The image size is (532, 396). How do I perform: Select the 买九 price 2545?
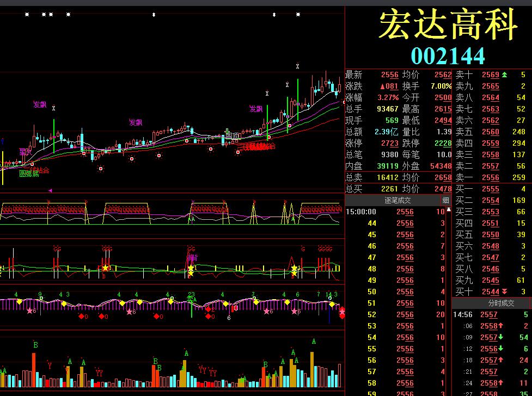click(491, 280)
